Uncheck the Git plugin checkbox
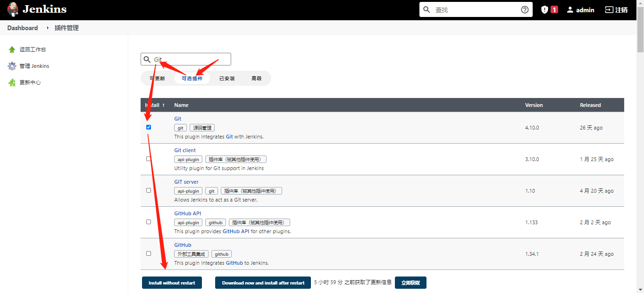This screenshot has width=644, height=293. (149, 127)
